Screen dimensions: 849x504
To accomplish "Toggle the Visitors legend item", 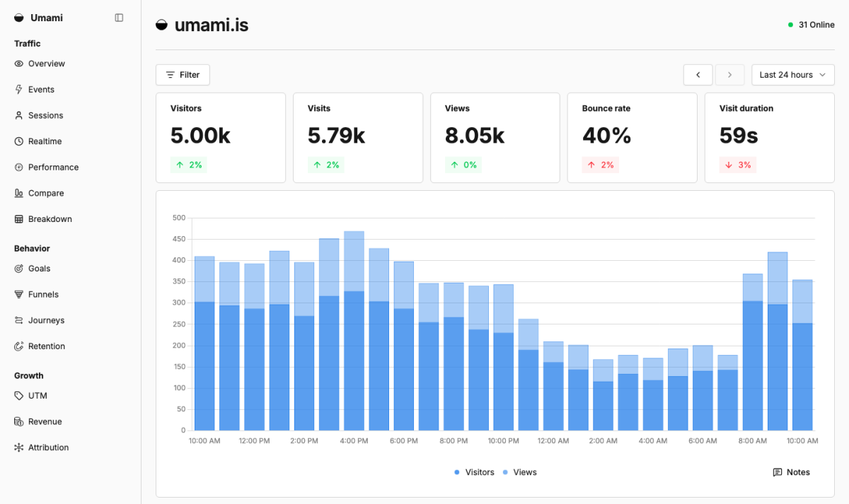I will [474, 472].
